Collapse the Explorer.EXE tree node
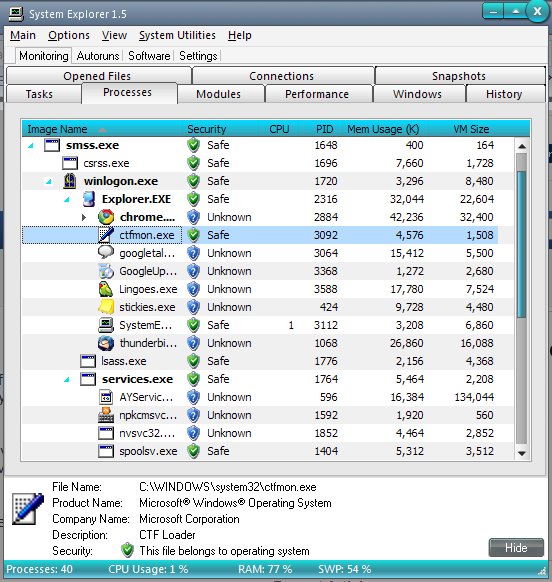 tap(67, 199)
